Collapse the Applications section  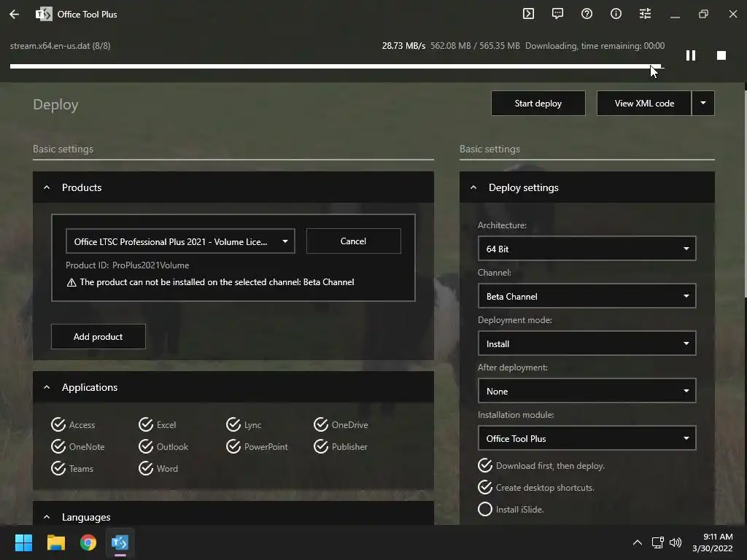coord(47,387)
